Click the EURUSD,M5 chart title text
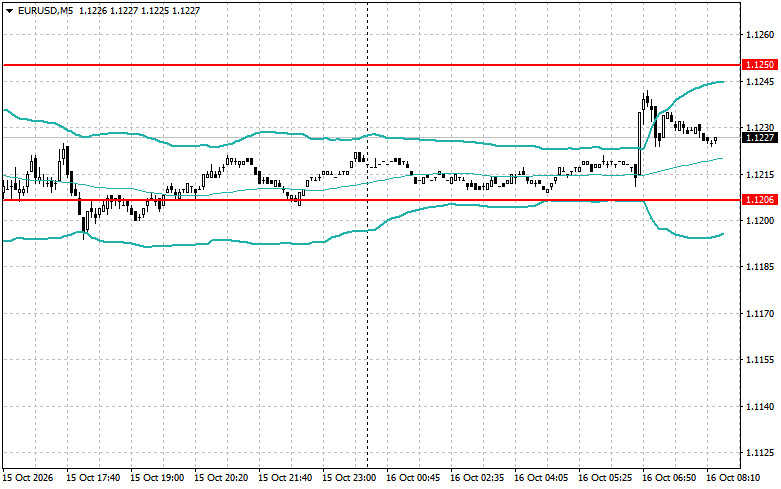Screen dimensions: 781x489 (x=45, y=10)
